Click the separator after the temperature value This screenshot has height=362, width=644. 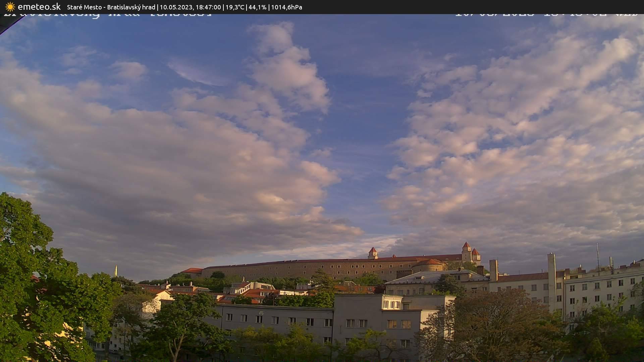pos(247,7)
